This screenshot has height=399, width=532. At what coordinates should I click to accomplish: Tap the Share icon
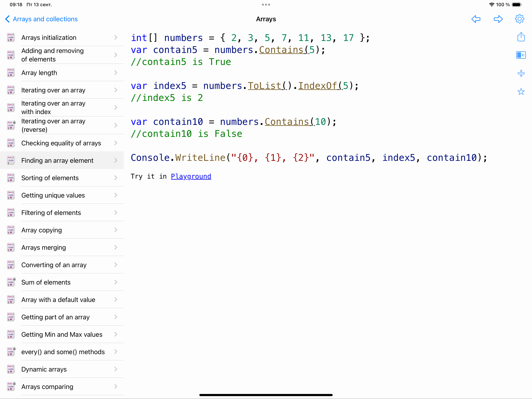(521, 37)
